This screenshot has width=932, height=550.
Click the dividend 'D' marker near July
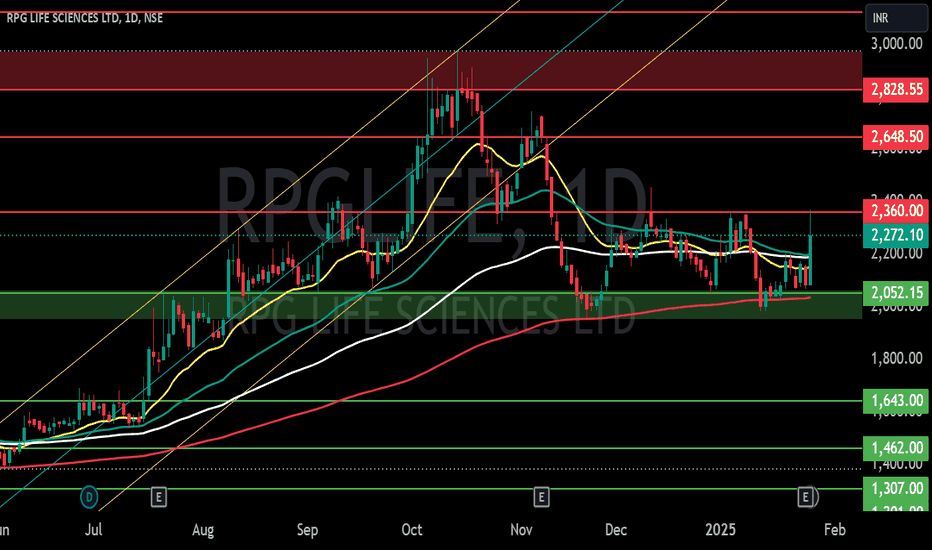pos(89,496)
